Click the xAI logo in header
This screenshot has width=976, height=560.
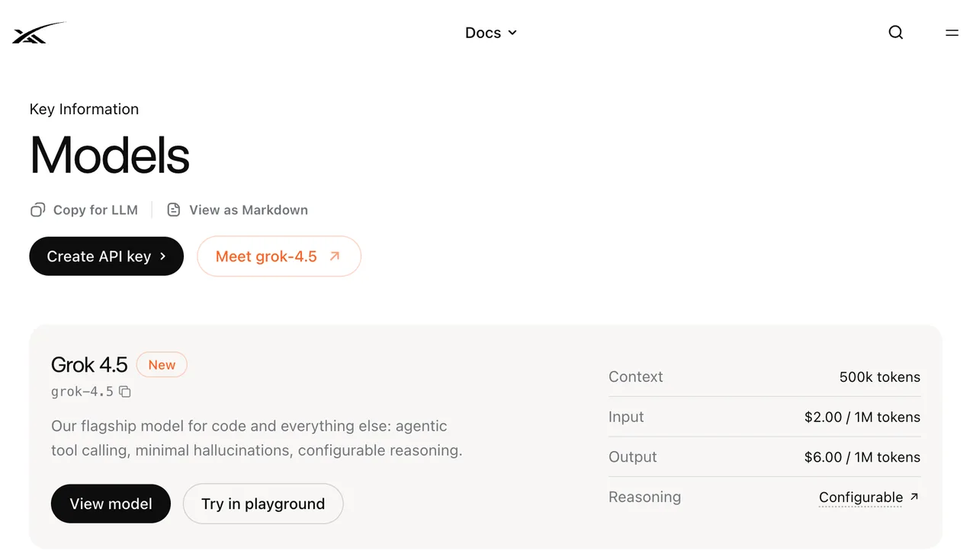[x=39, y=33]
